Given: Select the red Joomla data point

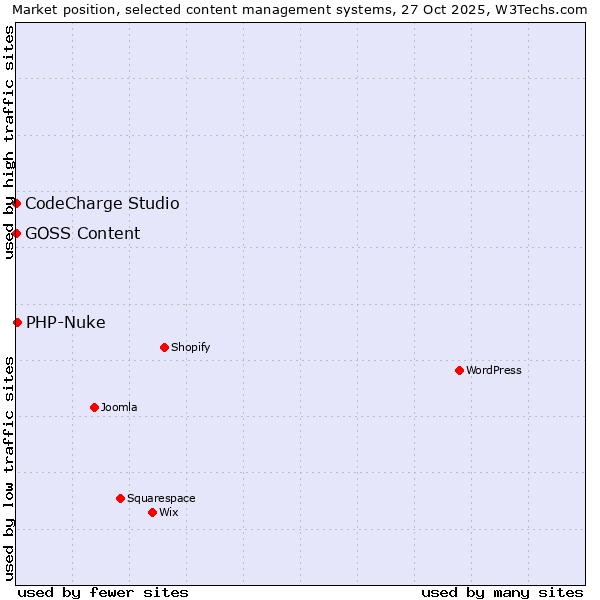Looking at the screenshot, I should click(x=94, y=407).
